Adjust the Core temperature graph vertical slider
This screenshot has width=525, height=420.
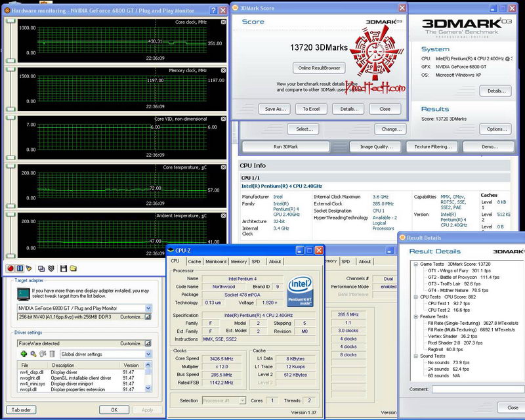(11, 186)
